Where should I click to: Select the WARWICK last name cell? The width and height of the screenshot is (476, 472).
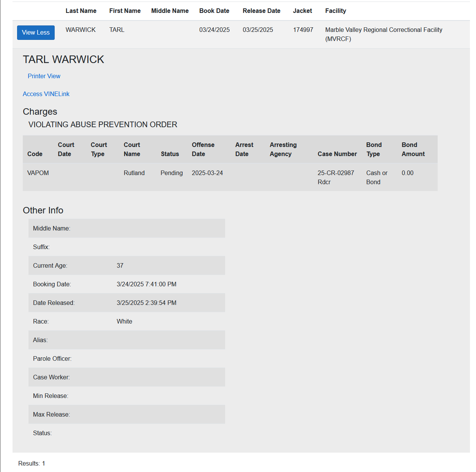coord(80,30)
